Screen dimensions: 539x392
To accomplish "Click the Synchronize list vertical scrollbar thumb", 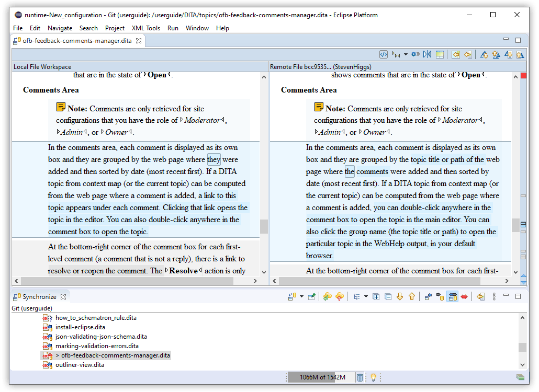I will [522, 347].
